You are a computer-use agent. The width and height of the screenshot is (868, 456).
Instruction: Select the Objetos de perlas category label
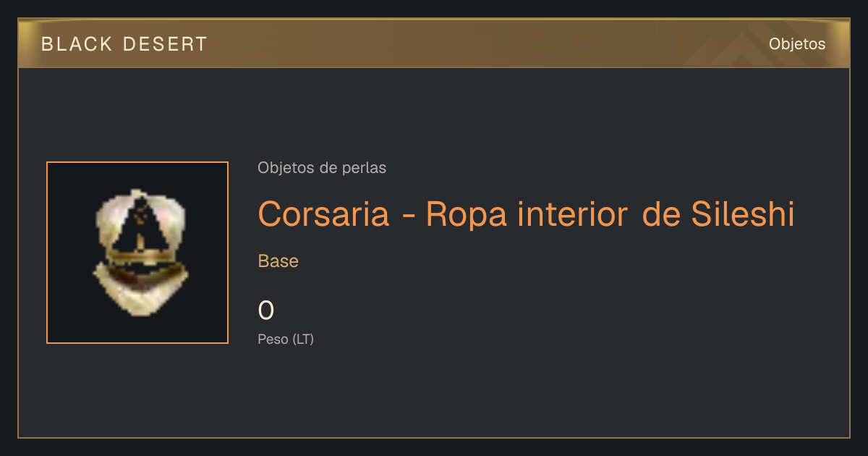[322, 168]
